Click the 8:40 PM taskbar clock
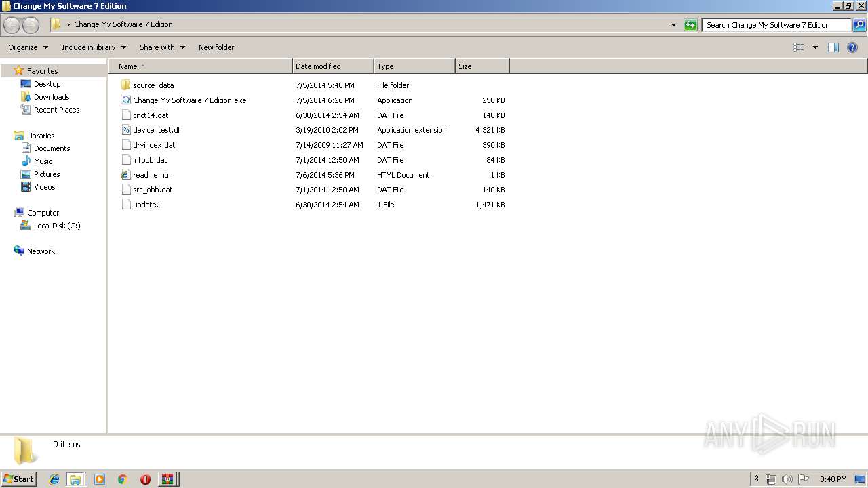This screenshot has height=488, width=868. click(x=833, y=479)
